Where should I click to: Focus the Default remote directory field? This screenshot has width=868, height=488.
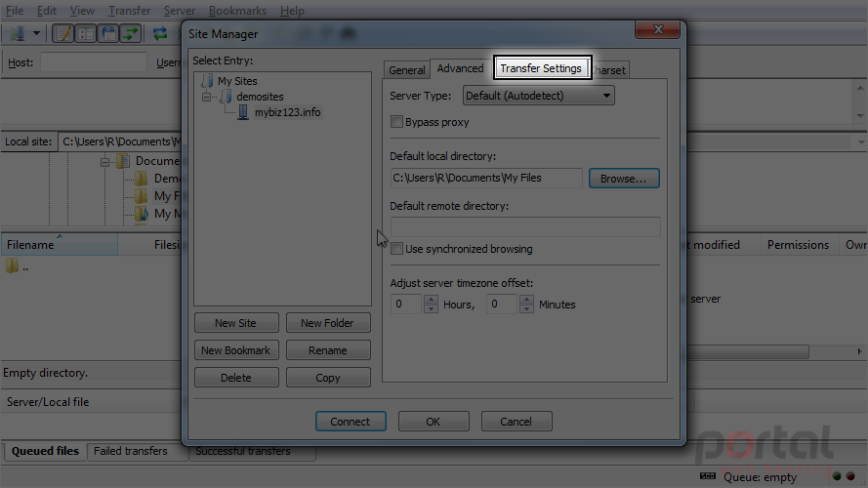[525, 226]
